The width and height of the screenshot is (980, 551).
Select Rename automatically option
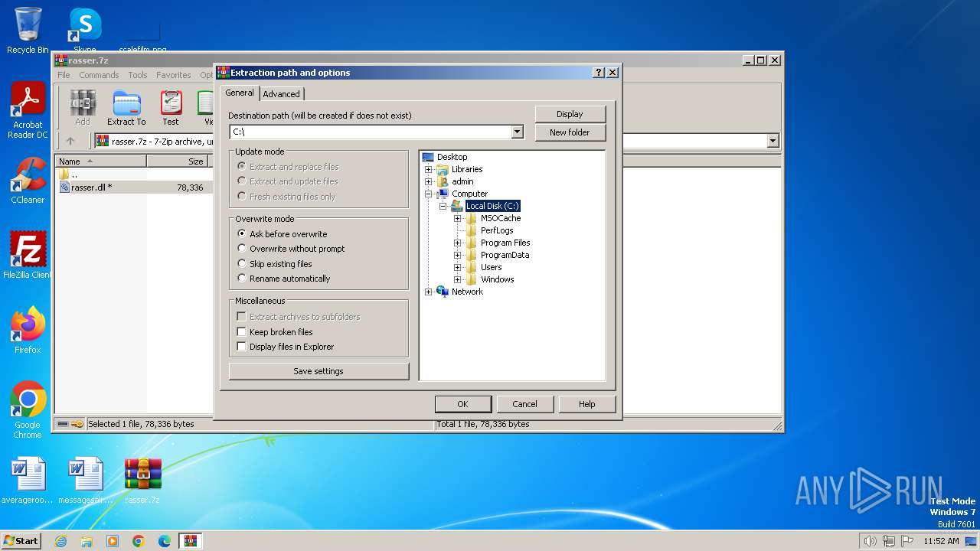click(283, 279)
